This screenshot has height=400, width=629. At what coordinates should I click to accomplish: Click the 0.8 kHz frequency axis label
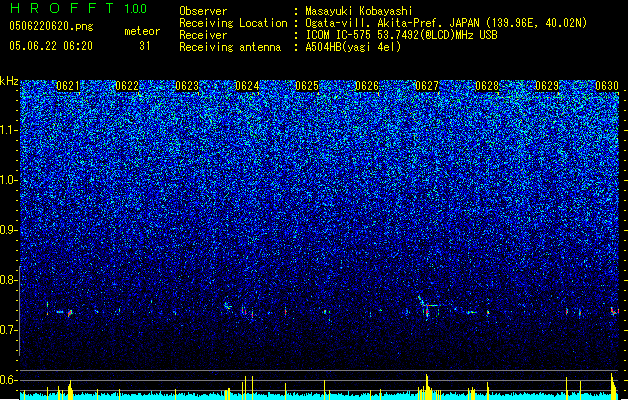tap(9, 280)
